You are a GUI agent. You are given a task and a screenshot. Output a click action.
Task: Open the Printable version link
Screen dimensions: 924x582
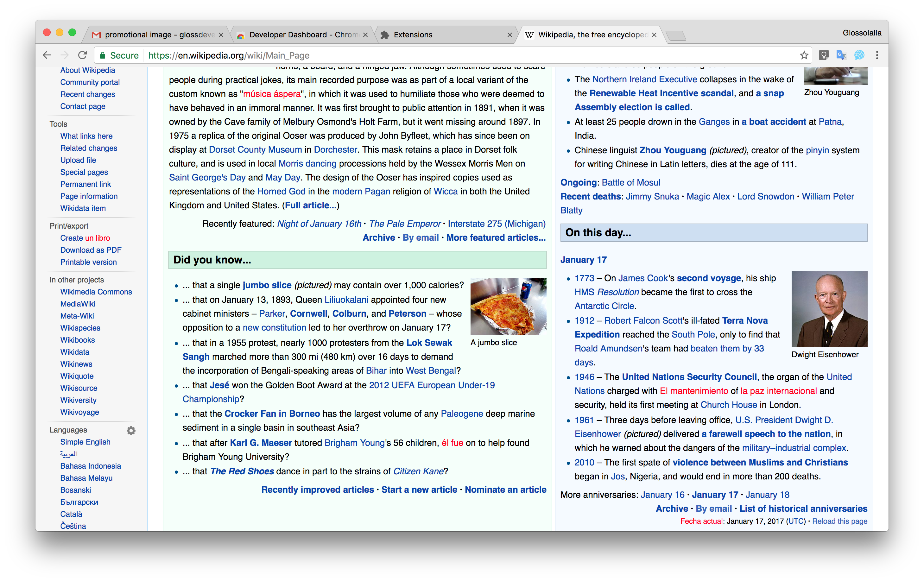[x=88, y=262]
